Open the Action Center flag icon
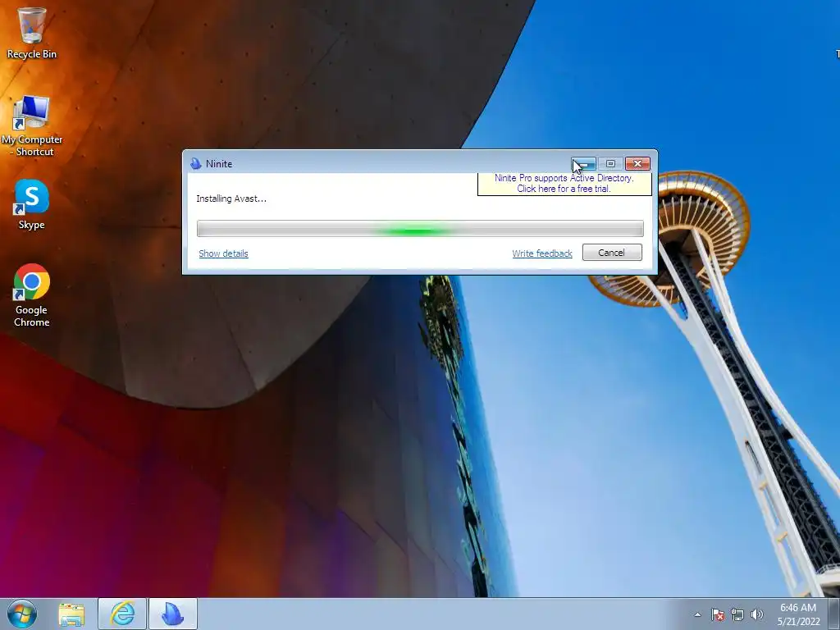This screenshot has width=840, height=630. tap(718, 614)
